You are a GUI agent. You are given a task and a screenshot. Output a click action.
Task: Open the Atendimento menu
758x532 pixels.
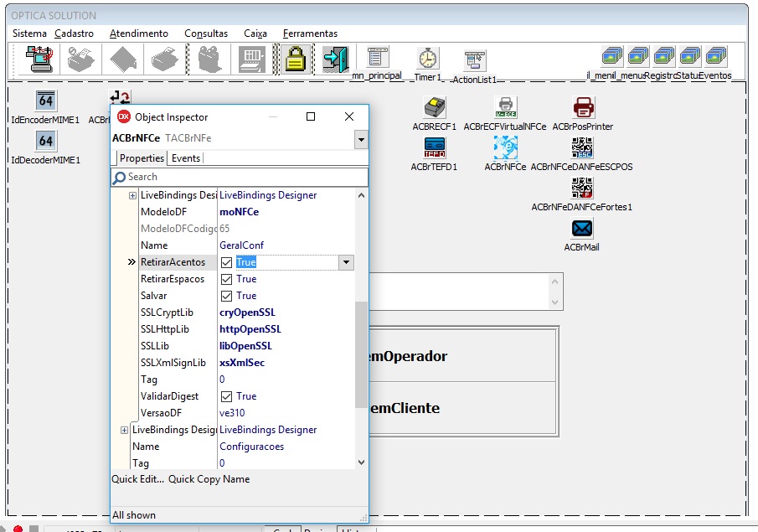click(139, 34)
